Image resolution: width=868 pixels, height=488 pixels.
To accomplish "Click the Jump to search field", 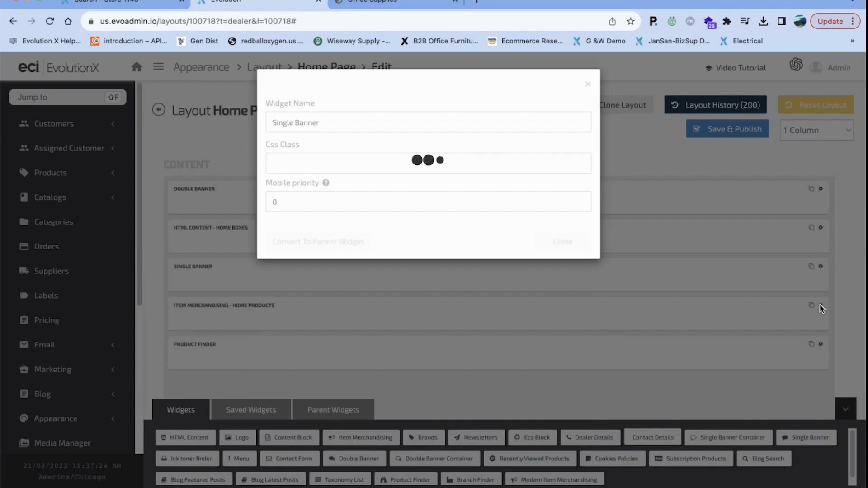I will click(59, 97).
